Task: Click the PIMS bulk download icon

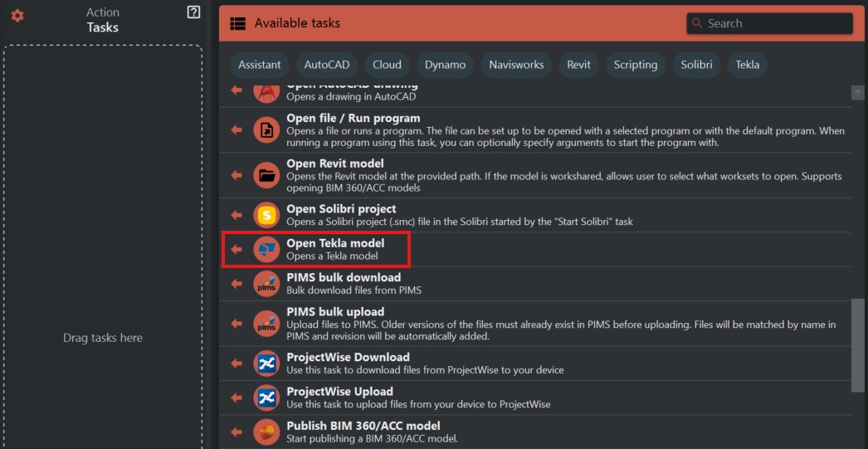Action: click(x=266, y=284)
